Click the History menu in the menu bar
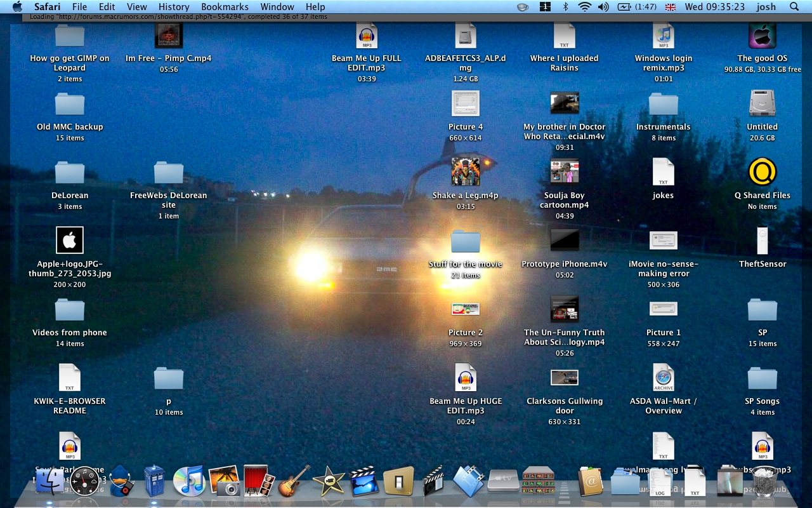The width and height of the screenshot is (812, 508). tap(174, 7)
